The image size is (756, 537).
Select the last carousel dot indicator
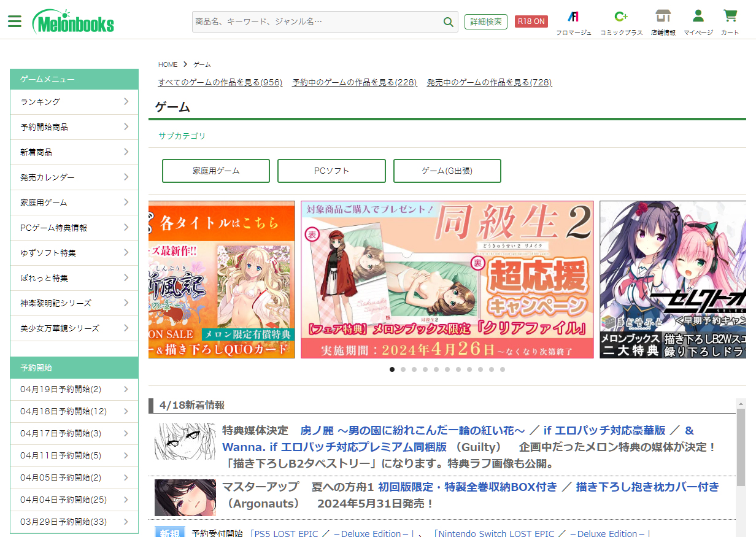503,369
